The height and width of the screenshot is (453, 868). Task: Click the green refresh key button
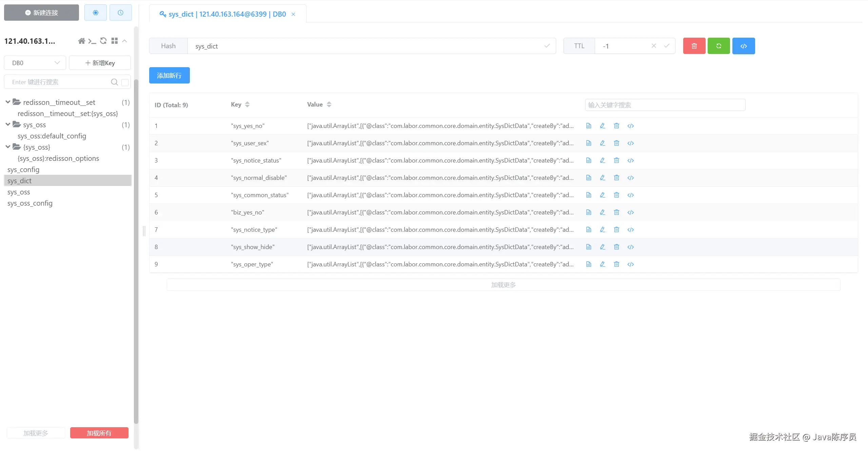(718, 46)
